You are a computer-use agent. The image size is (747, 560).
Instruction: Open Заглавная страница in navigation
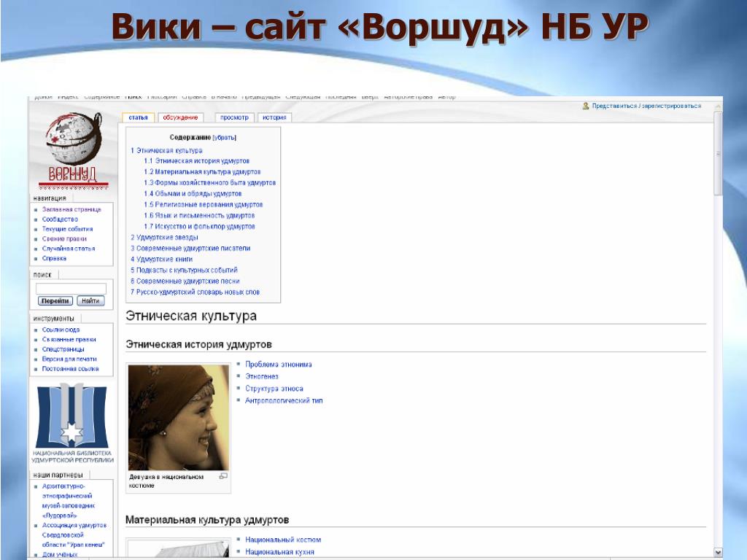pyautogui.click(x=71, y=209)
